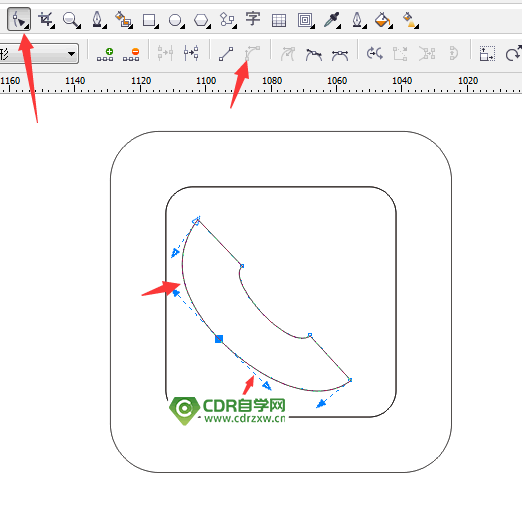Screen dimensions: 522x513
Task: Click the Join Two Nodes icon
Action: click(165, 53)
